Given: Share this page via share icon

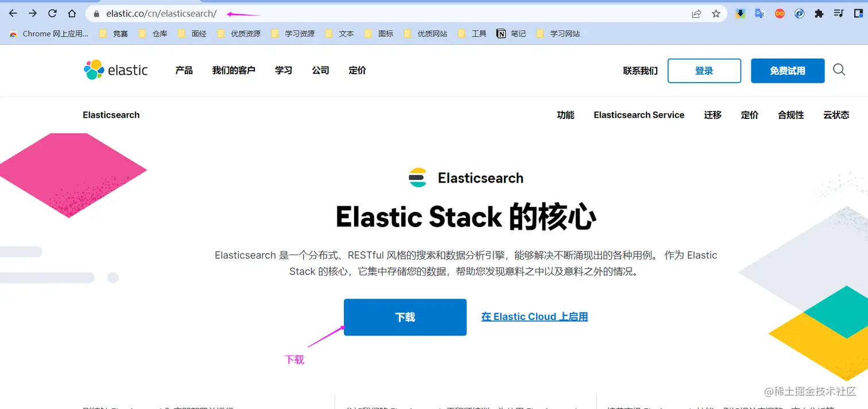Looking at the screenshot, I should point(696,14).
